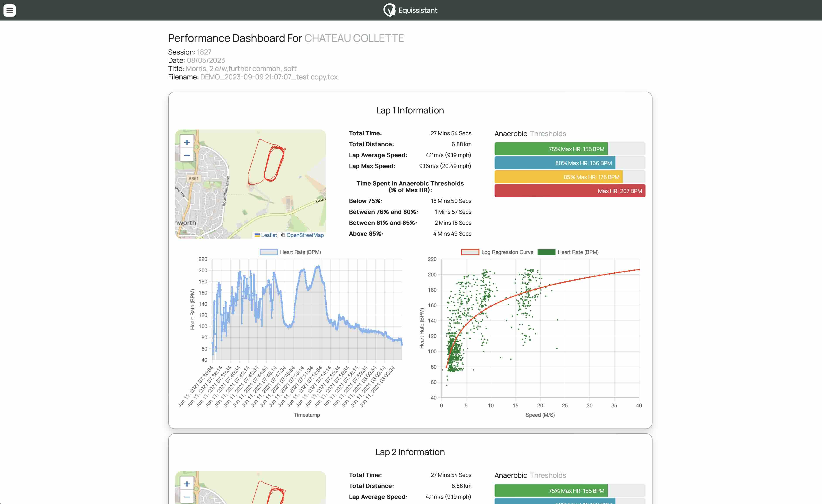Screen dimensions: 822x504
Task: Zoom out on the Lap 1 map
Action: click(x=187, y=155)
